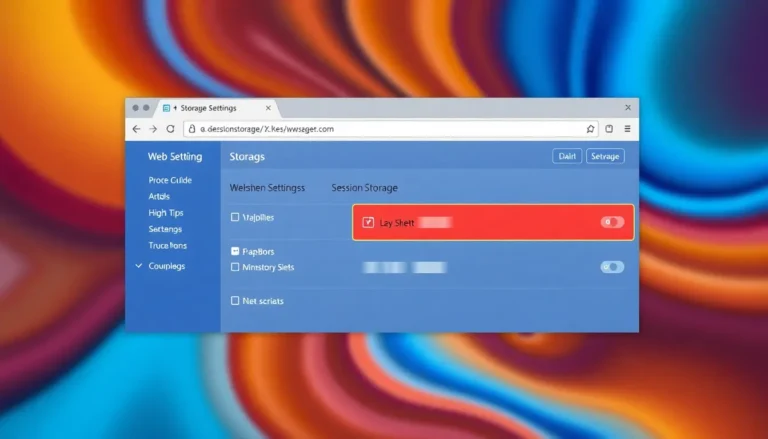Click the Dalrt button
Image resolution: width=768 pixels, height=439 pixels.
(567, 156)
